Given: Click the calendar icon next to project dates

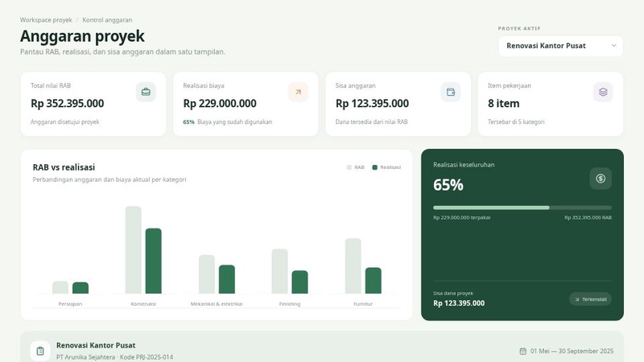Looking at the screenshot, I should [522, 351].
